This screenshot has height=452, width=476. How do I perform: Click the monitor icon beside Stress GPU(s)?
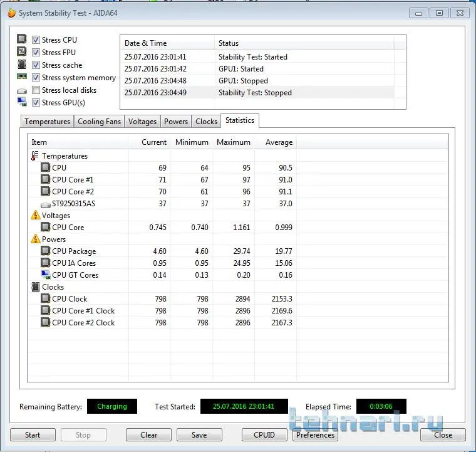pos(22,102)
